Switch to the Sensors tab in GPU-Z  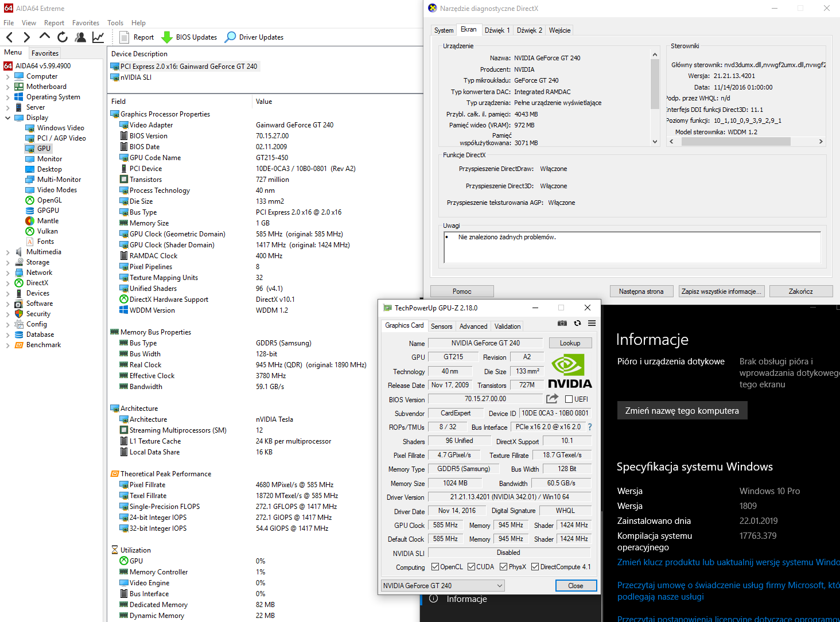(442, 326)
